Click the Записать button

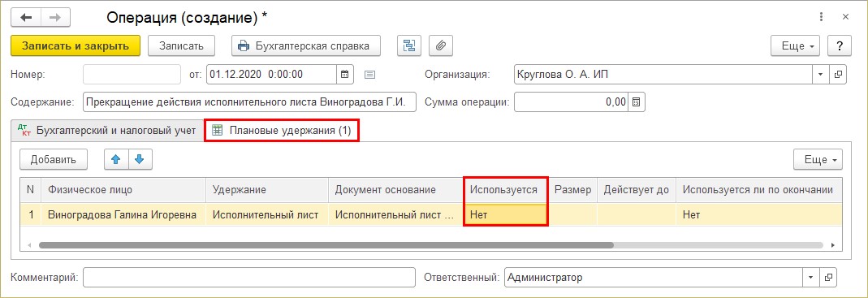(182, 46)
